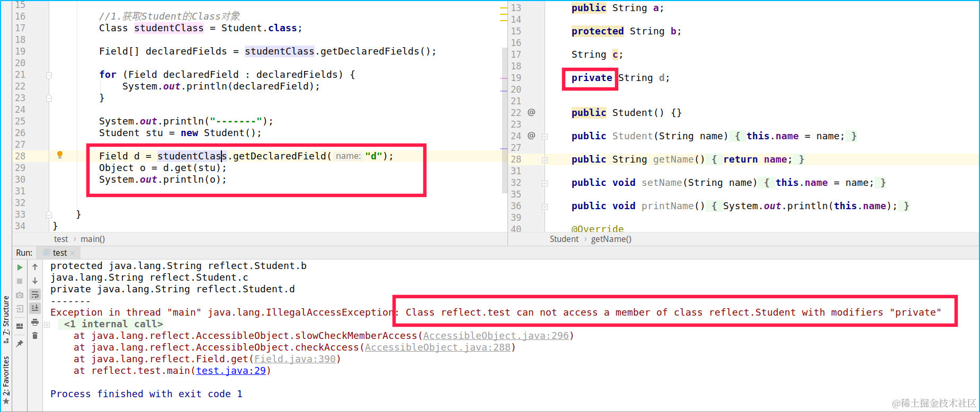Print the console output with printer icon

click(35, 322)
